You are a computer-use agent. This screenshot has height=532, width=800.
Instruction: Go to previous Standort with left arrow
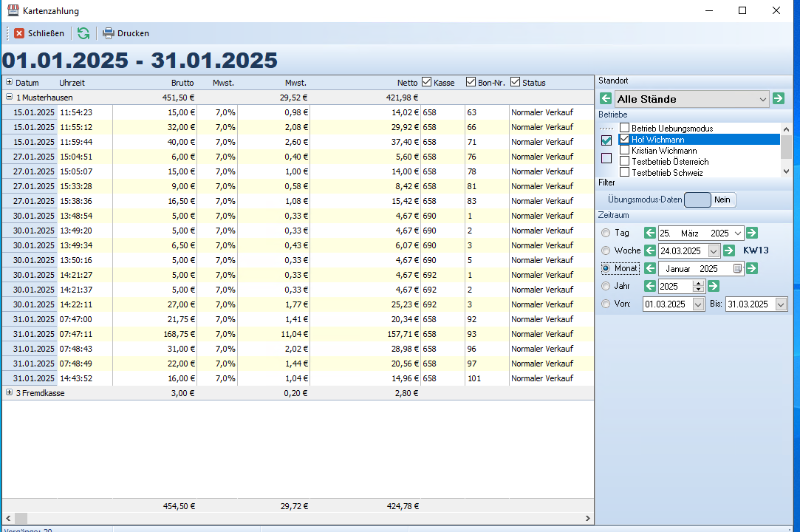click(x=606, y=99)
